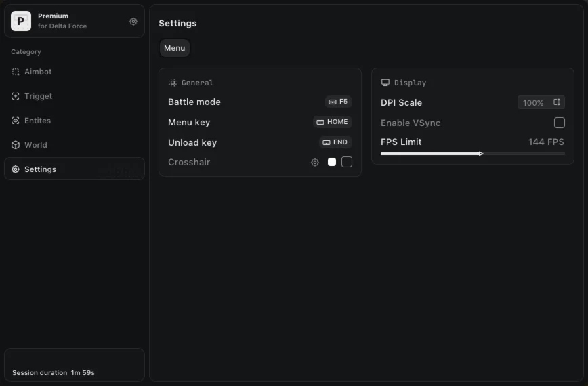Rebind Battle mode F5 key button
This screenshot has width=588, height=386.
[338, 102]
